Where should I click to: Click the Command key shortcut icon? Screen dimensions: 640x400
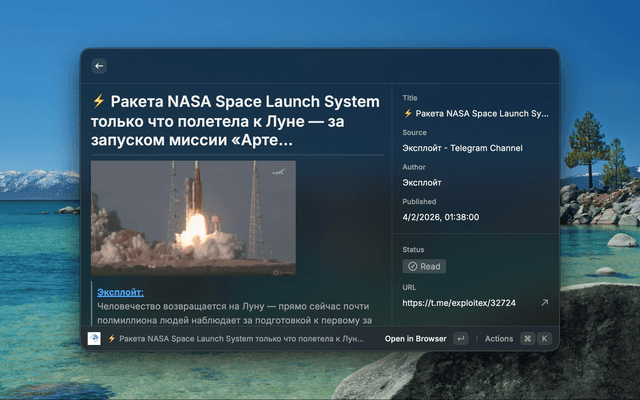(527, 339)
